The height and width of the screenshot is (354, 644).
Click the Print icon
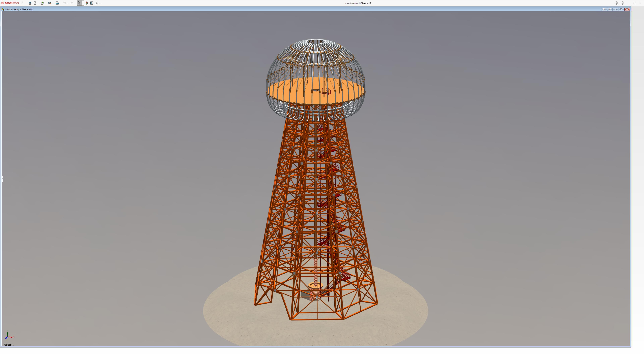tap(57, 3)
